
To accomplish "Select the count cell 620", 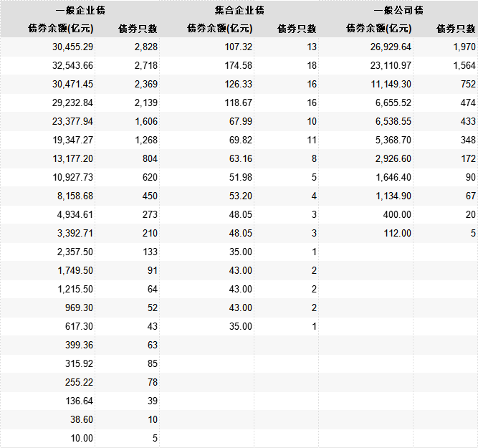I will point(150,177).
